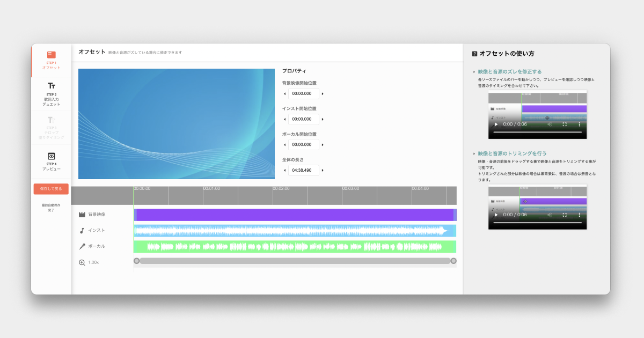Click the zoom magnifier icon at 1.00x
This screenshot has width=644, height=338.
point(82,262)
